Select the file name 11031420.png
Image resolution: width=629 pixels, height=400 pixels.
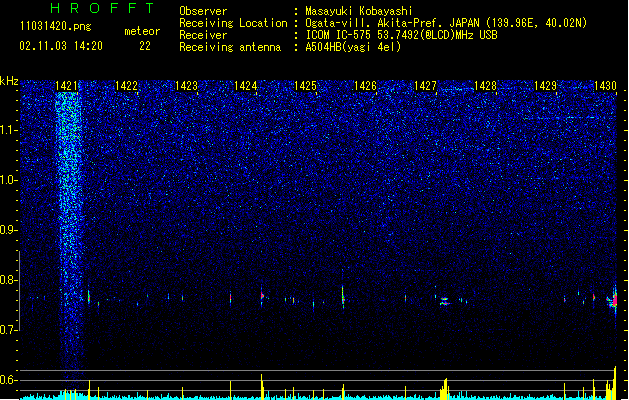point(55,27)
